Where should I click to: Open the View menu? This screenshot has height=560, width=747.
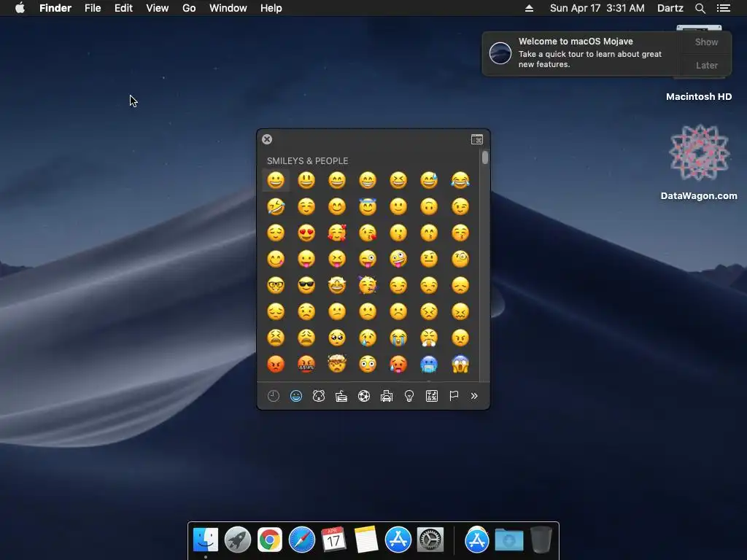coord(158,8)
